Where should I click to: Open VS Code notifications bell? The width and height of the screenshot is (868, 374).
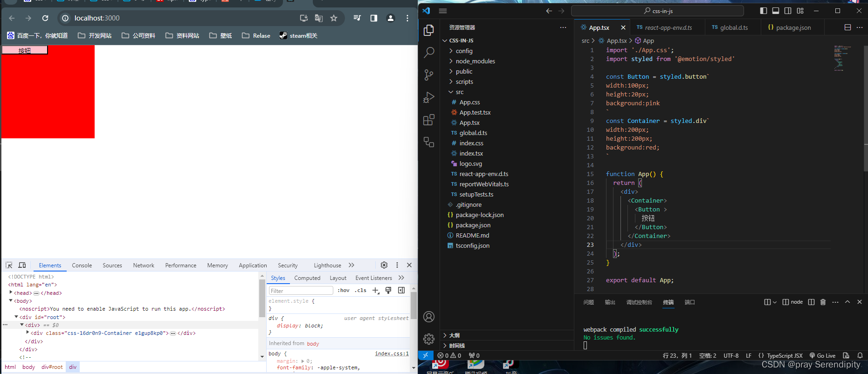[860, 355]
